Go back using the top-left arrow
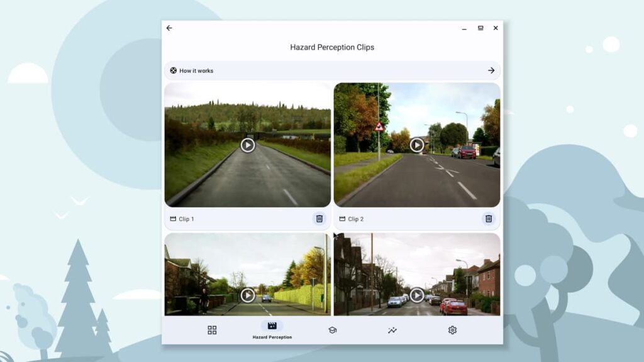Viewport: 644px width, 362px height. [169, 28]
